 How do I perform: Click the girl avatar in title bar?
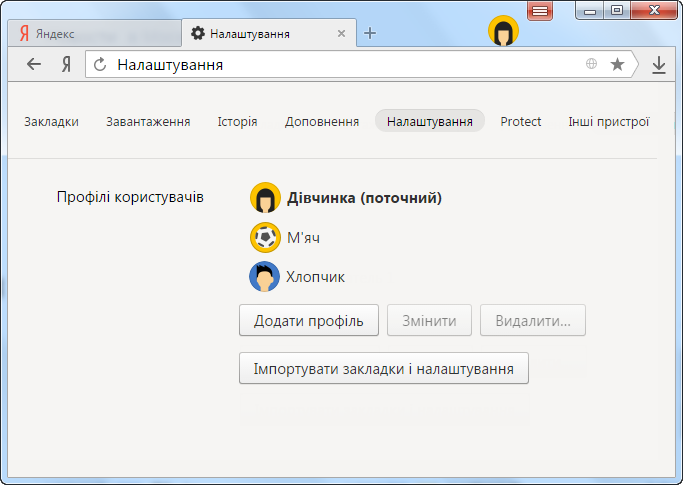[503, 31]
